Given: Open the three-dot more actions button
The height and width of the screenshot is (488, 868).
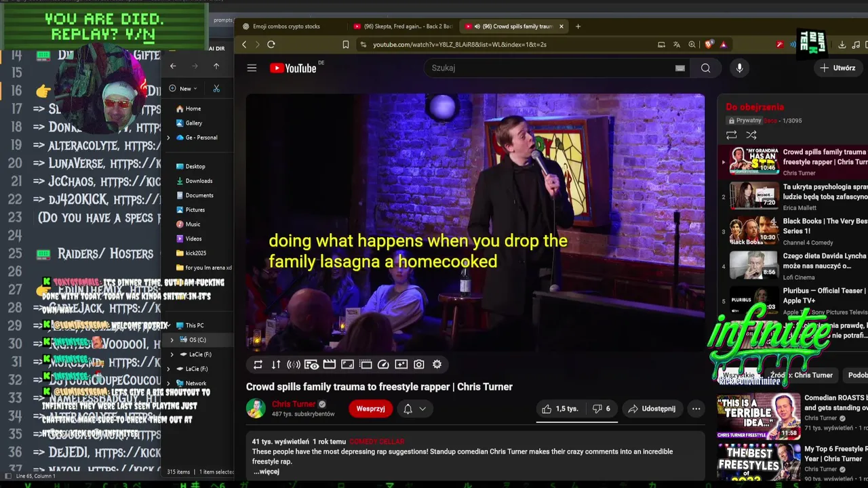Looking at the screenshot, I should coord(696,409).
